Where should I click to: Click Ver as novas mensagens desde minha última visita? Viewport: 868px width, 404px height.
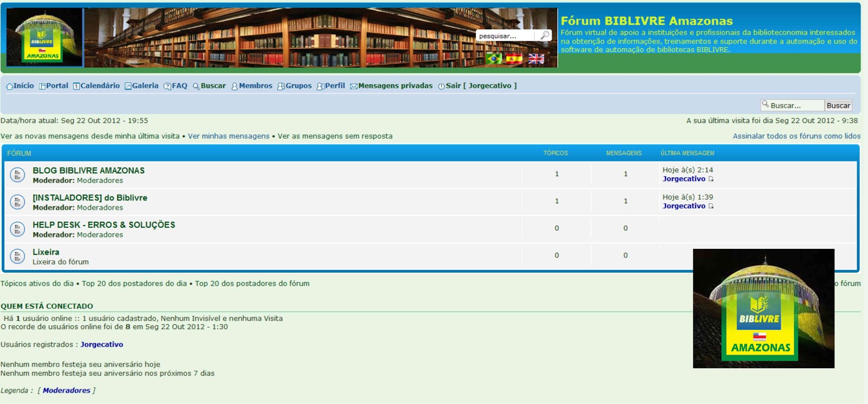90,136
